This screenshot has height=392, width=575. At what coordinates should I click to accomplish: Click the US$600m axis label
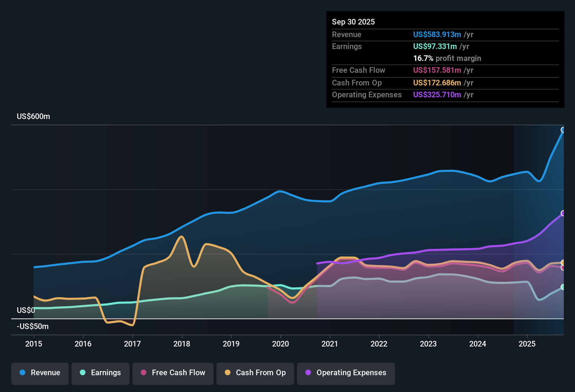point(34,116)
